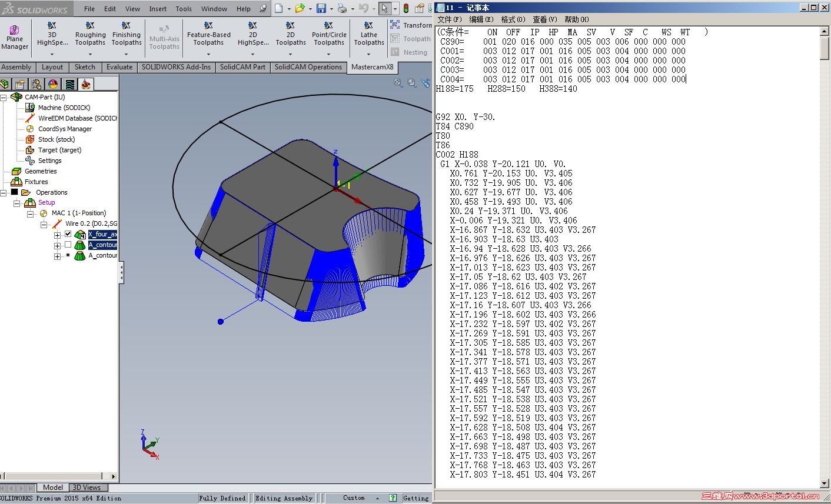Screen dimensions: 831x504
Task: Toggle the black box beside Operations
Action: [14, 192]
